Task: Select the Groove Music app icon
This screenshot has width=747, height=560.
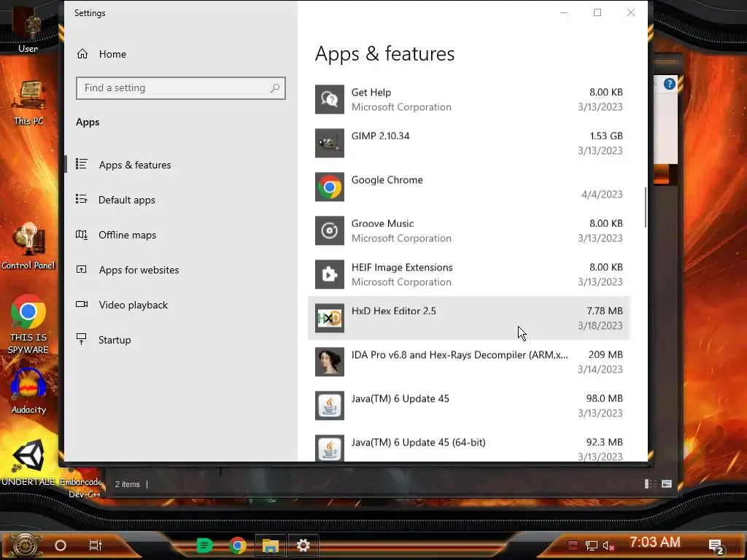Action: point(329,230)
